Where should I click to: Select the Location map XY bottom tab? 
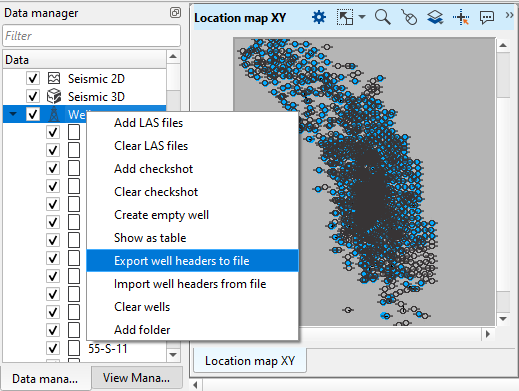click(250, 361)
